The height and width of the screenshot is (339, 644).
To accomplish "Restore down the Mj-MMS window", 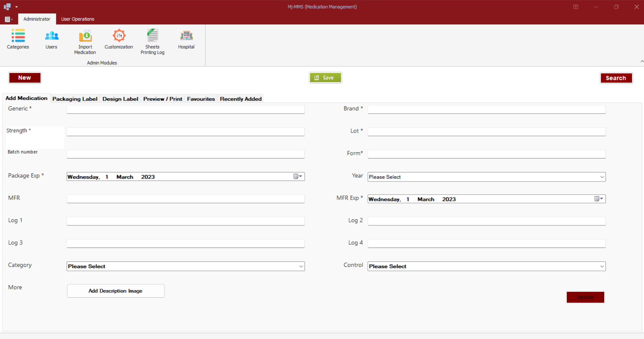I will (616, 7).
